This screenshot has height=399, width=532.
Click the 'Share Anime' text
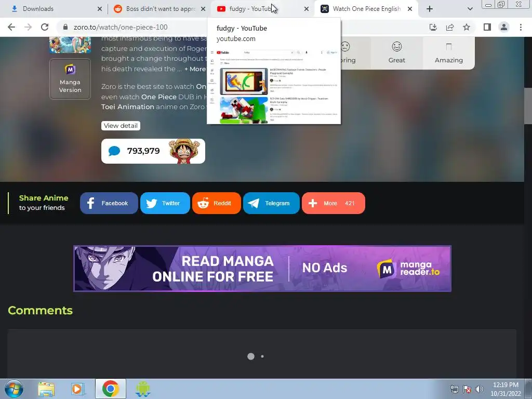pyautogui.click(x=44, y=198)
